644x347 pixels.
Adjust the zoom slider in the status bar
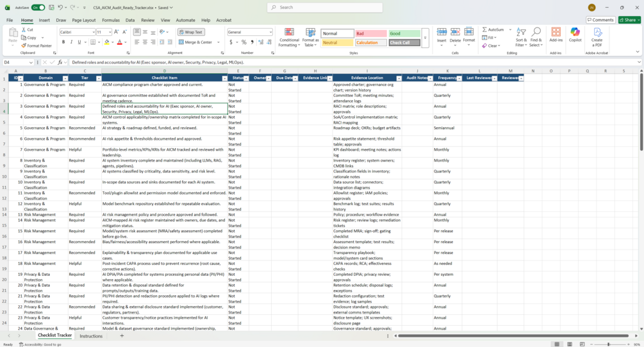[x=609, y=344]
